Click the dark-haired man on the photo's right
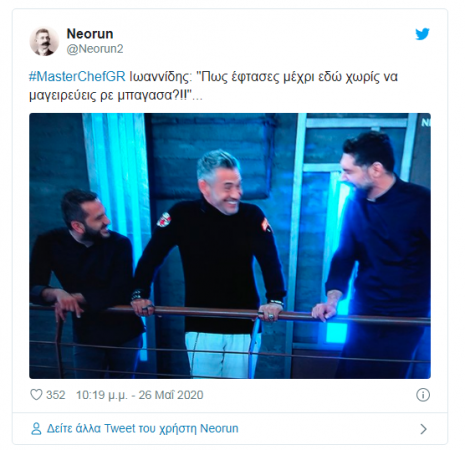Viewport: 465px width, 450px height. [x=377, y=253]
